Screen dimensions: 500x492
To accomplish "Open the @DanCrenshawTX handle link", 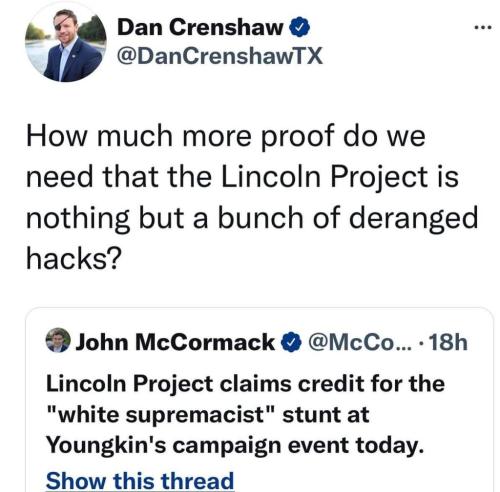I will click(220, 56).
